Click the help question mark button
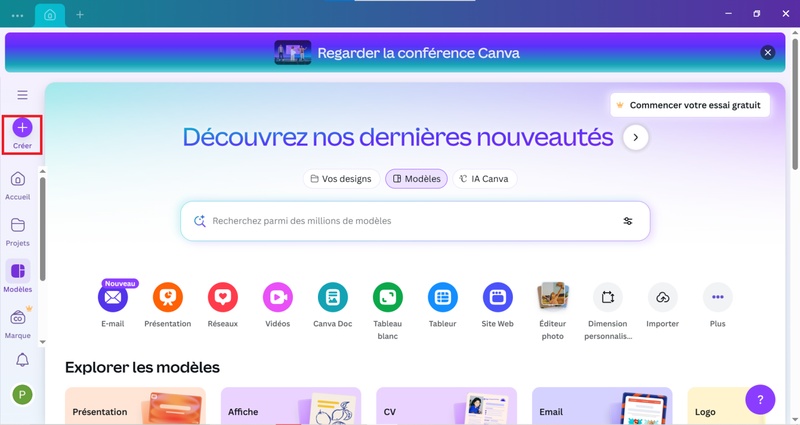Screen dimensions: 800x425 pyautogui.click(x=760, y=399)
